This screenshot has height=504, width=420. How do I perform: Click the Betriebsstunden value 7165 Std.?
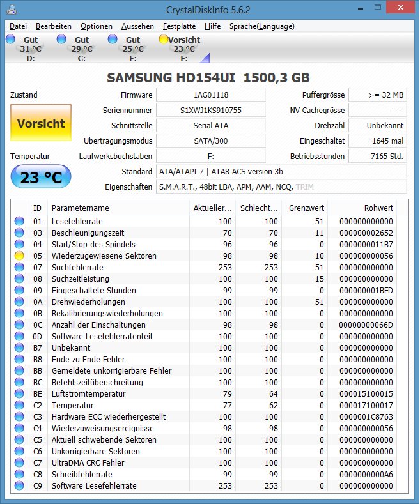377,157
